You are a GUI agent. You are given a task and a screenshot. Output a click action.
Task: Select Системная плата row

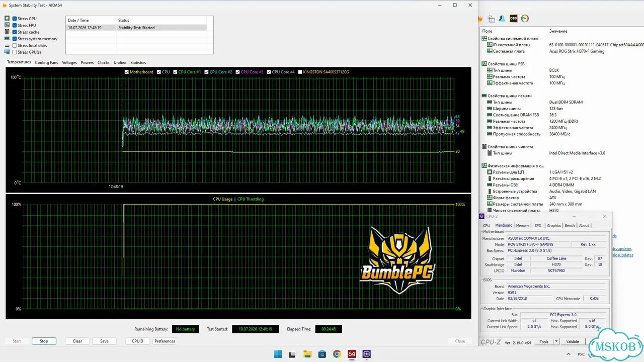(x=562, y=51)
